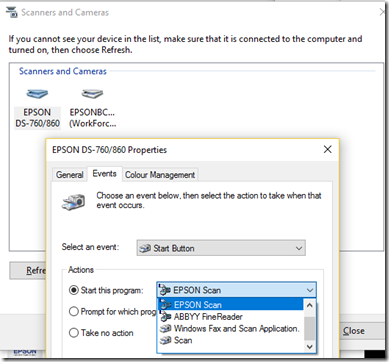Choose Prompt for which program option
The height and width of the screenshot is (362, 389).
(x=73, y=312)
